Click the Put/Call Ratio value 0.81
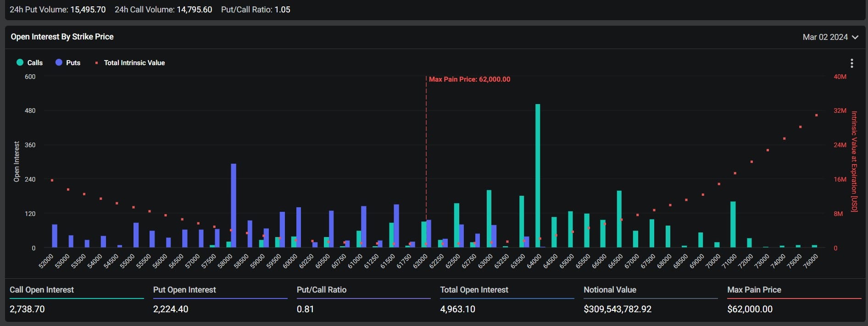Image resolution: width=868 pixels, height=326 pixels. 306,309
